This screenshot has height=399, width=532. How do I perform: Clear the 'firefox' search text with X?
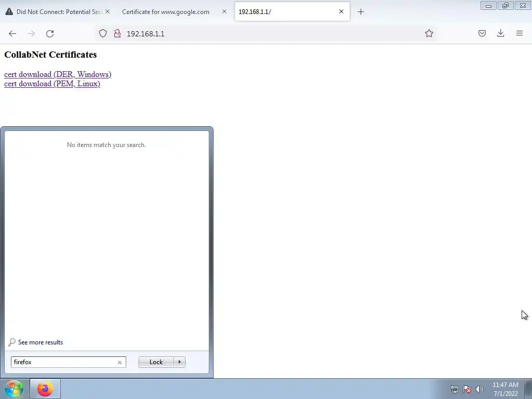click(120, 362)
